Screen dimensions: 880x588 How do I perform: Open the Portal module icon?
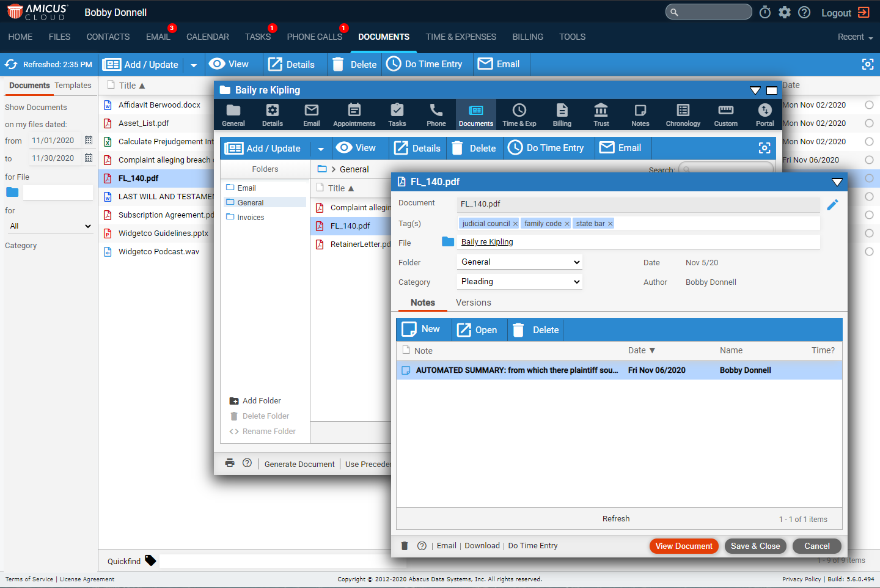tap(765, 115)
